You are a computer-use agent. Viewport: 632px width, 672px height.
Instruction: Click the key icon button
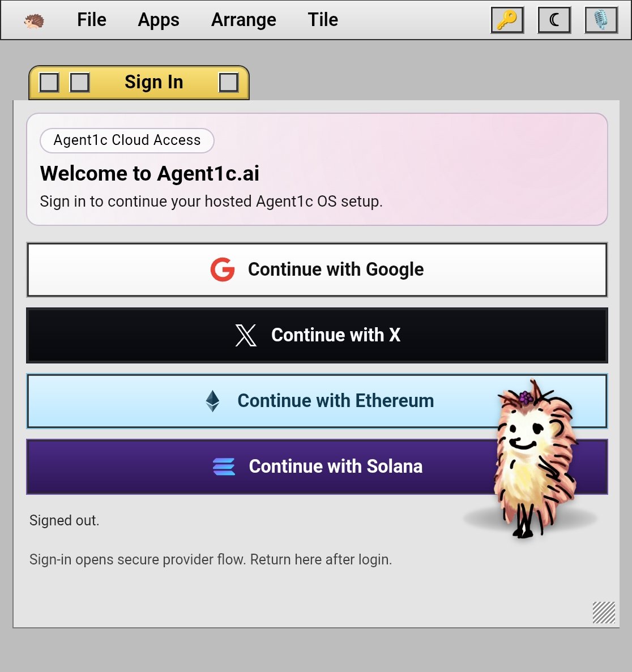click(x=507, y=20)
